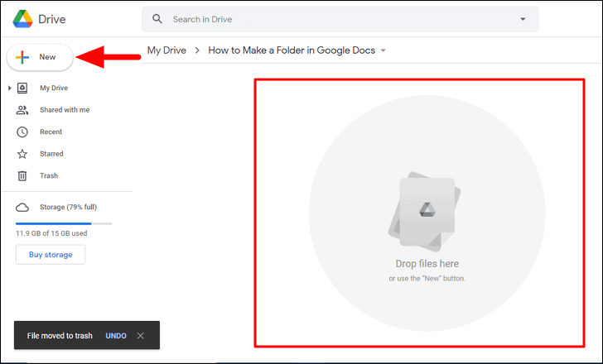Viewport: 603px width, 364px height.
Task: Click the Buy storage button
Action: [51, 255]
